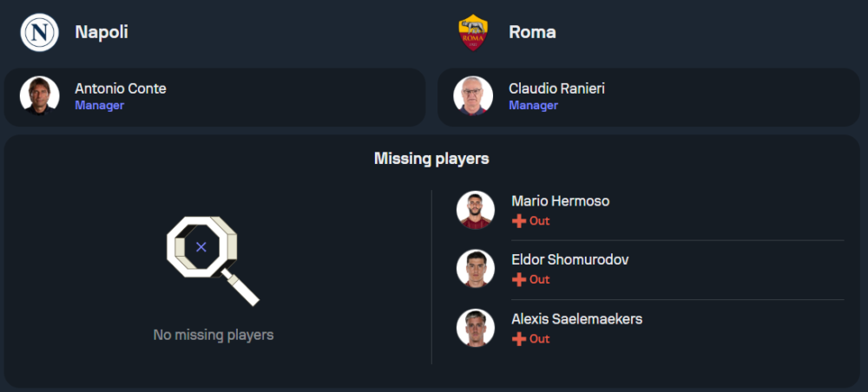Click the Roma club crest
The width and height of the screenshot is (868, 392).
pos(474,32)
